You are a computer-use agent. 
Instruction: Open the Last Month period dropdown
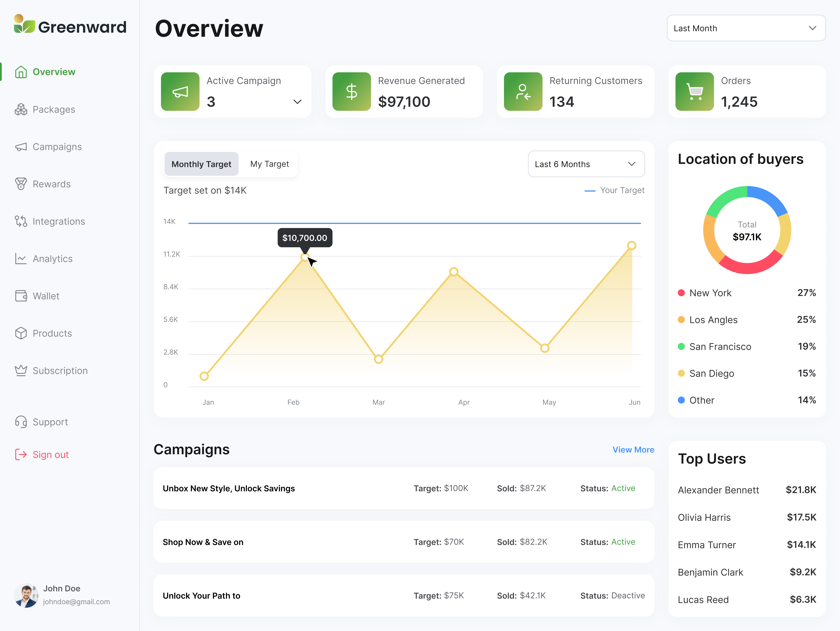click(746, 28)
